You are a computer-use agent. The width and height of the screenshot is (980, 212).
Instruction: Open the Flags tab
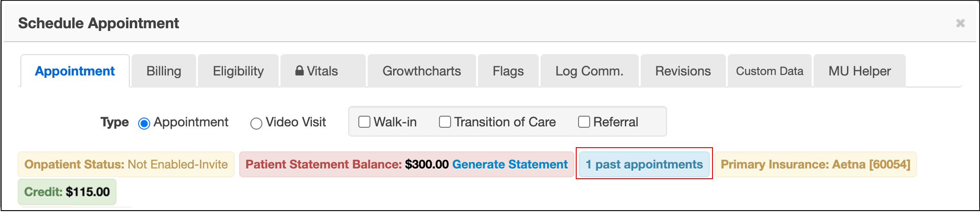coord(508,71)
